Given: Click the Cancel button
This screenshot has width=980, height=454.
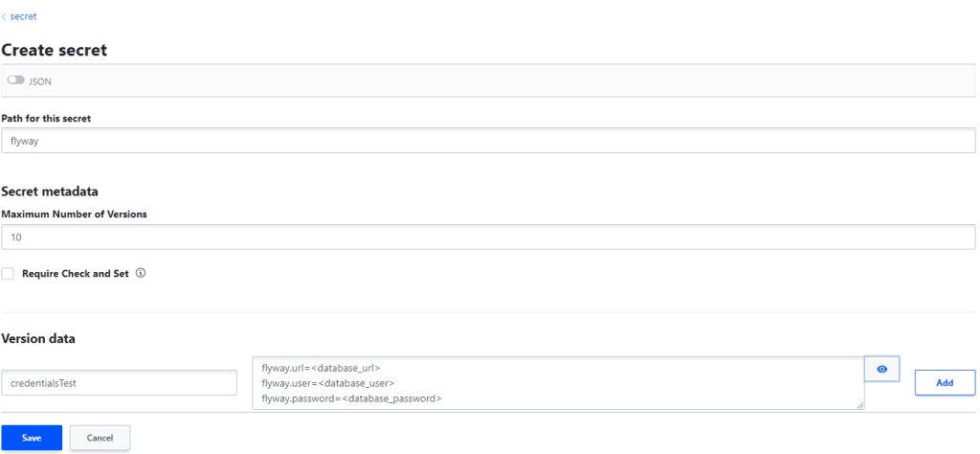Looking at the screenshot, I should click(x=100, y=438).
